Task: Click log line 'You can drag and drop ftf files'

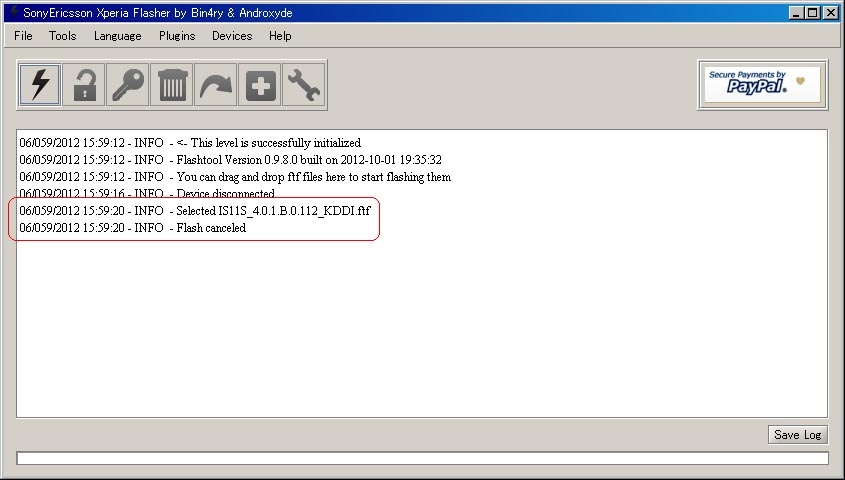Action: point(236,177)
